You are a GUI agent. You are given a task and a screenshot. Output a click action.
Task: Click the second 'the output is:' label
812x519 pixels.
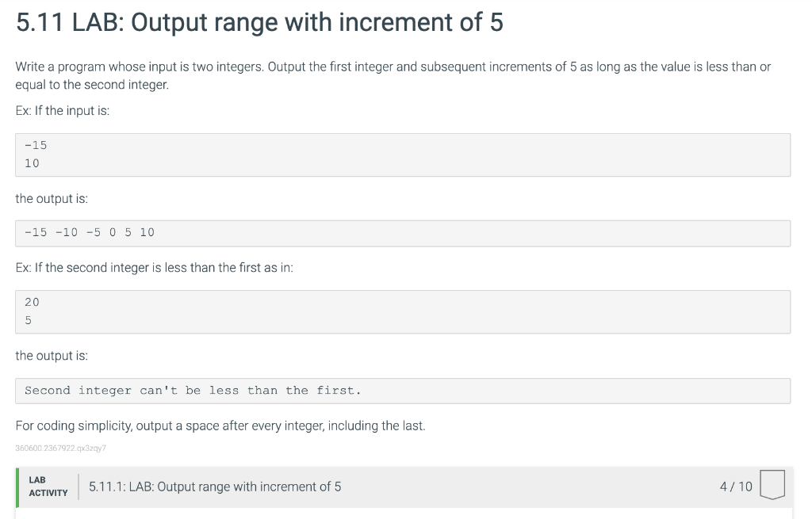[52, 356]
